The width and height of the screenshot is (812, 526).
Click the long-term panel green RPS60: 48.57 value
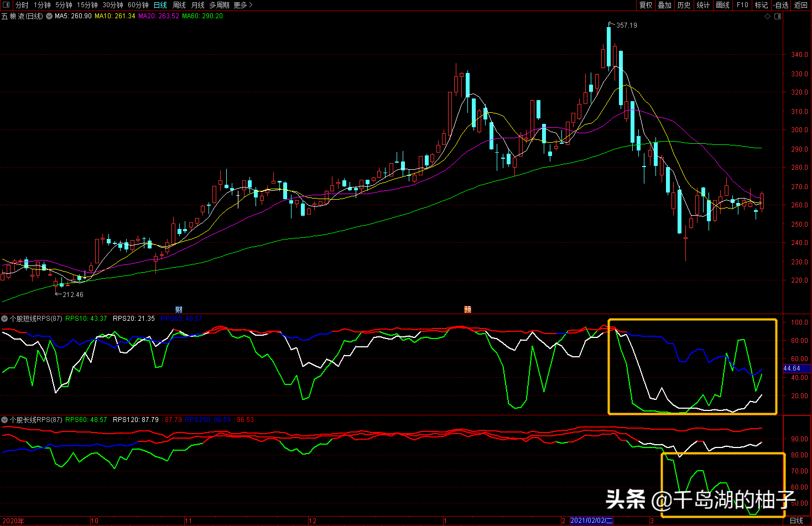click(x=86, y=420)
